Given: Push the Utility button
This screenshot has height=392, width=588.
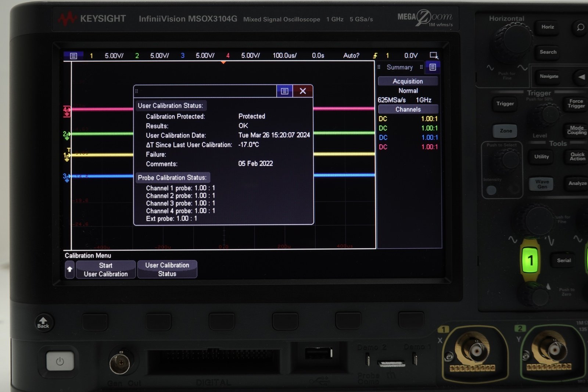Looking at the screenshot, I should tap(541, 157).
